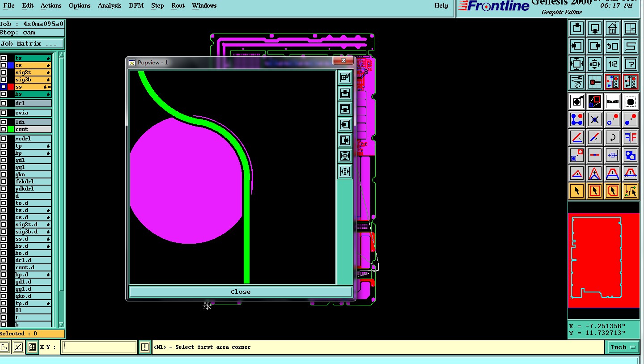Toggle the ts layer checkbox
The image size is (644, 364).
pos(4,58)
